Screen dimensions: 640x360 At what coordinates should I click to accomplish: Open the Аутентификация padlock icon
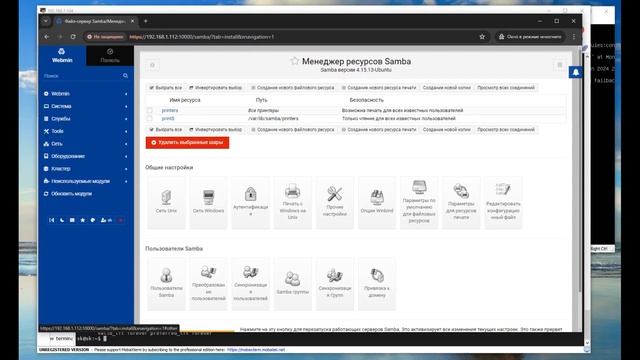pos(251,202)
